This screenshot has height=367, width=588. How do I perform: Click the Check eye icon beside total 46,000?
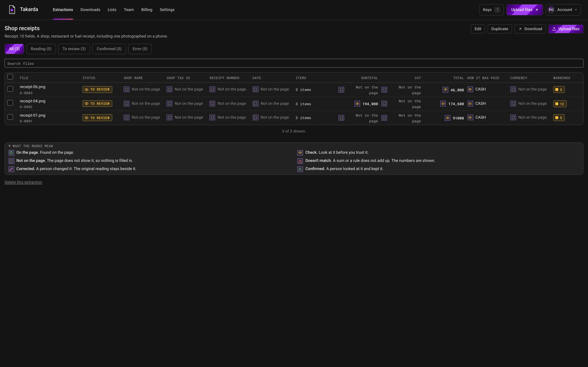[445, 90]
